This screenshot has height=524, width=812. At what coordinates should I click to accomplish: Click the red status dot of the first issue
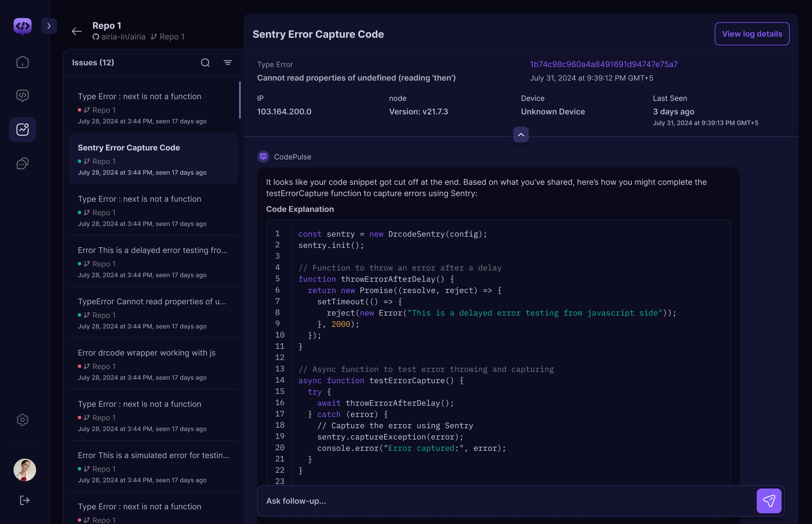click(x=79, y=110)
